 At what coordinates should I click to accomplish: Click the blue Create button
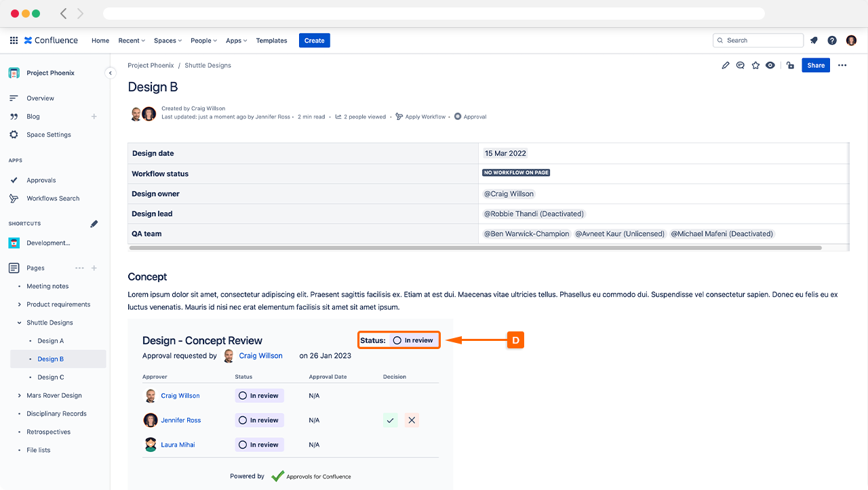314,41
